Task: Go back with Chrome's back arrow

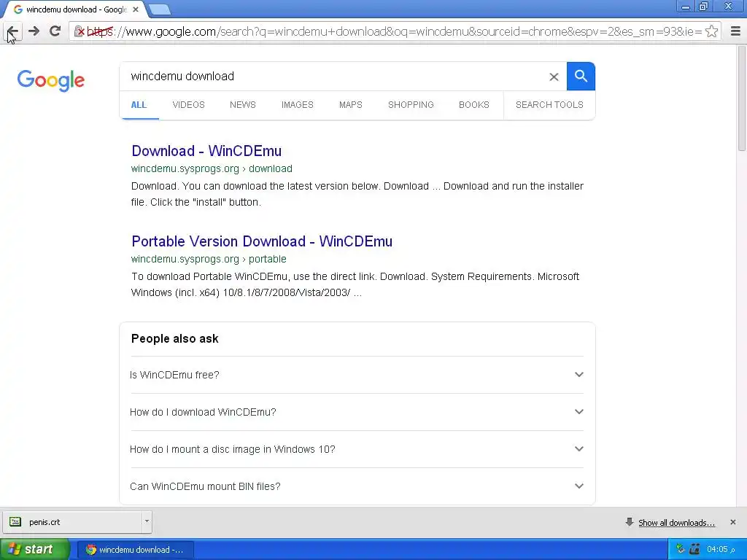Action: point(12,31)
